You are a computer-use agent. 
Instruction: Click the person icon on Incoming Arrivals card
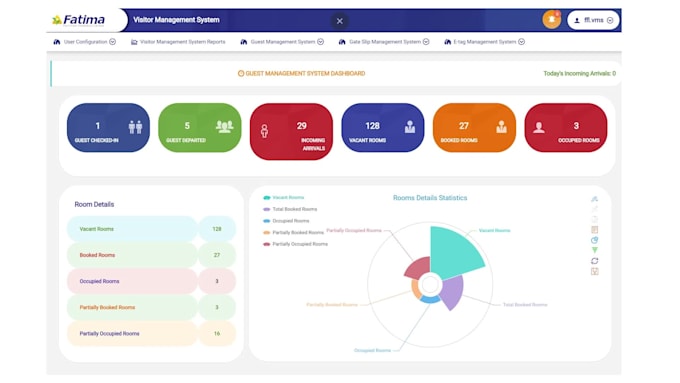(x=264, y=131)
